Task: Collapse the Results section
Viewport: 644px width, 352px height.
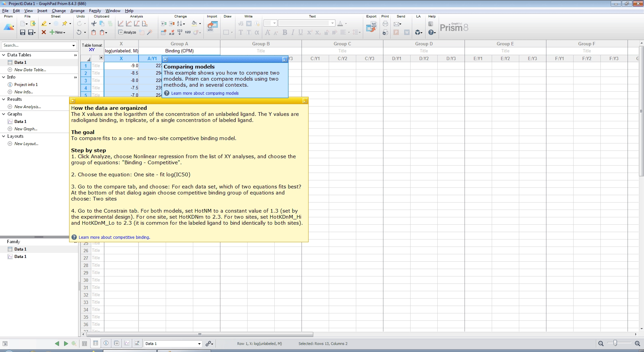Action: (4, 99)
